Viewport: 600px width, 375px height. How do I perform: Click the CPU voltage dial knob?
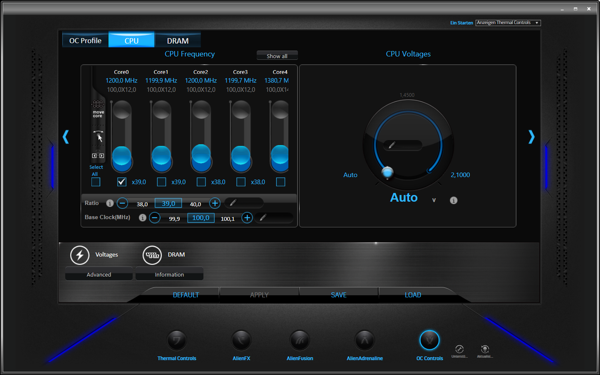pyautogui.click(x=387, y=172)
